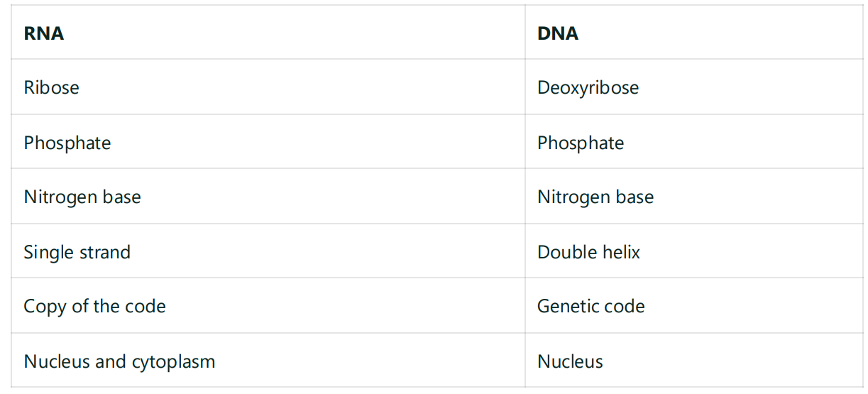Screen dimensions: 868x394
Task: Click the RNA column header
Action: pos(44,33)
